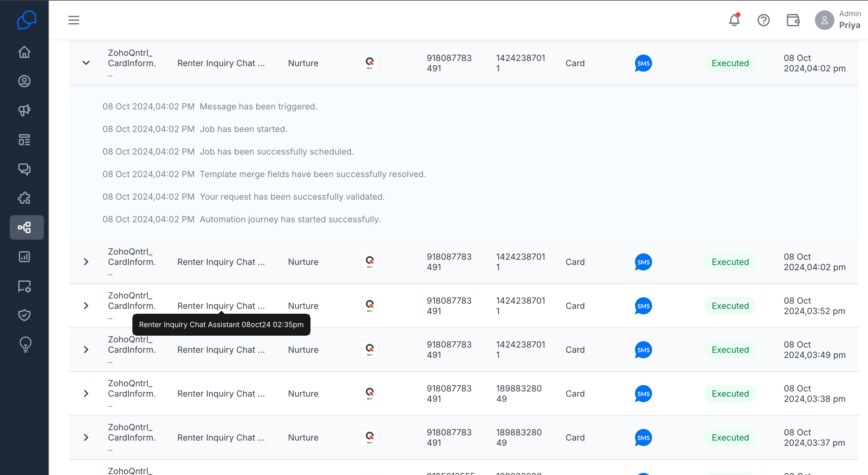Viewport: 868px width, 475px height.
Task: Click 'Job has been started.' log entry
Action: click(243, 129)
